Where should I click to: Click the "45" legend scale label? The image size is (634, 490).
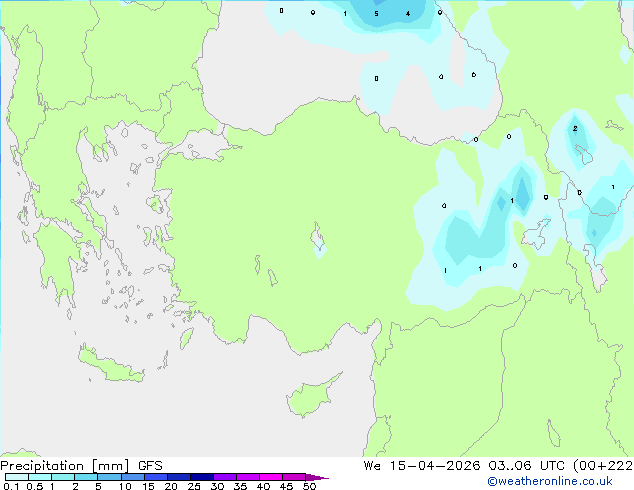[x=286, y=486]
